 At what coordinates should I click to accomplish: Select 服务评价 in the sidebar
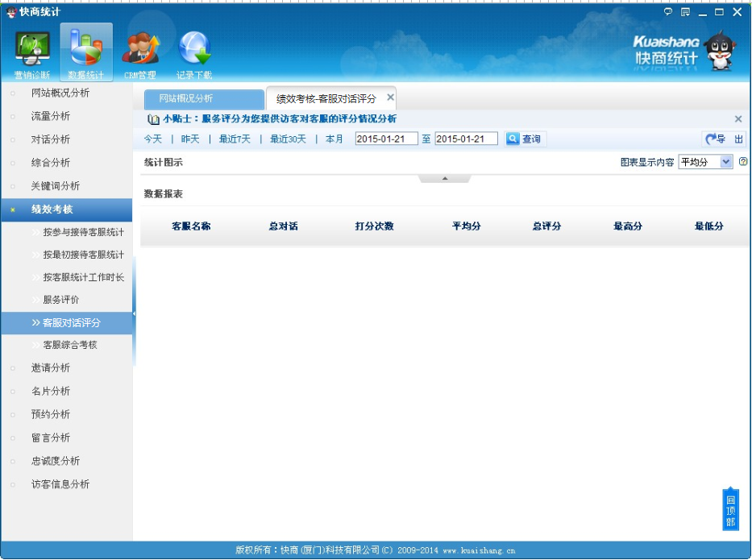click(x=61, y=300)
